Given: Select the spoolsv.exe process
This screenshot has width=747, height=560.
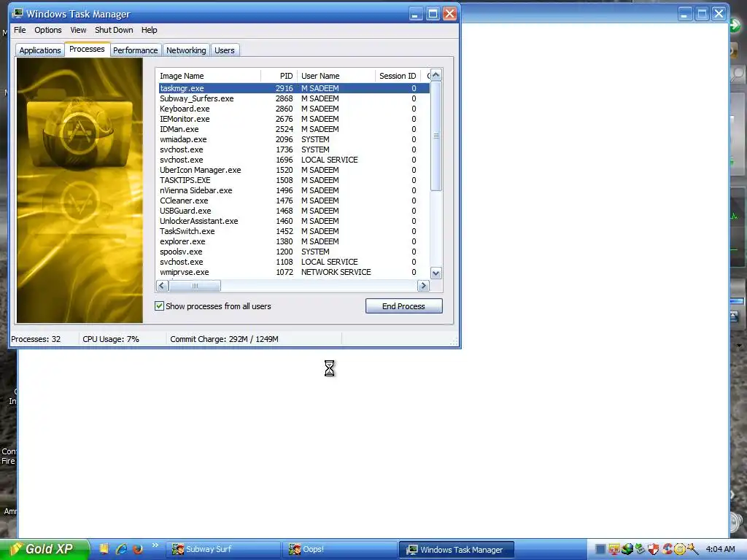Looking at the screenshot, I should pos(294,252).
